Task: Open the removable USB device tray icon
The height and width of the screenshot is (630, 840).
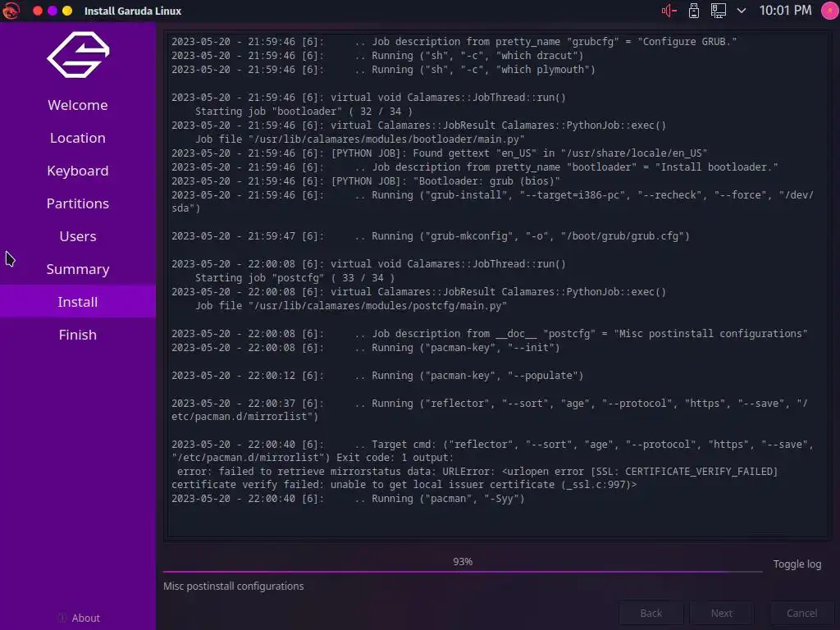Action: pyautogui.click(x=694, y=11)
